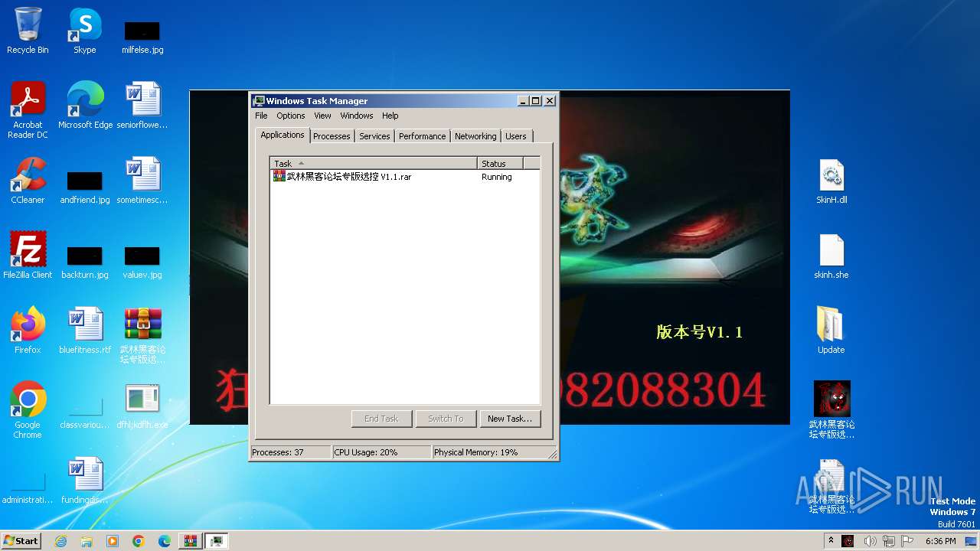Launch Microsoft Edge desktop shortcut

[85, 105]
